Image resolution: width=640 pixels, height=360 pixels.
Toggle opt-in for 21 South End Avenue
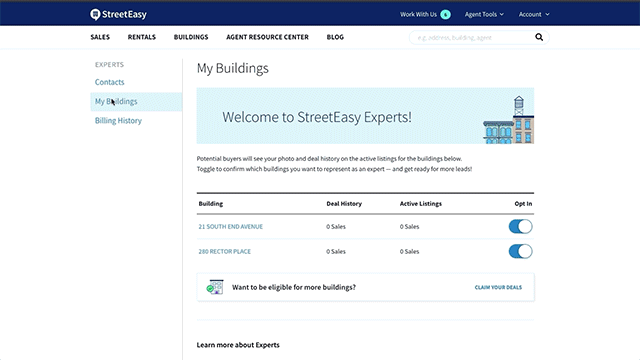[520, 227]
